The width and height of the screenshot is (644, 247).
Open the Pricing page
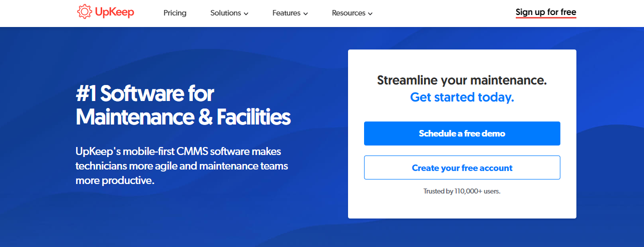tap(175, 13)
